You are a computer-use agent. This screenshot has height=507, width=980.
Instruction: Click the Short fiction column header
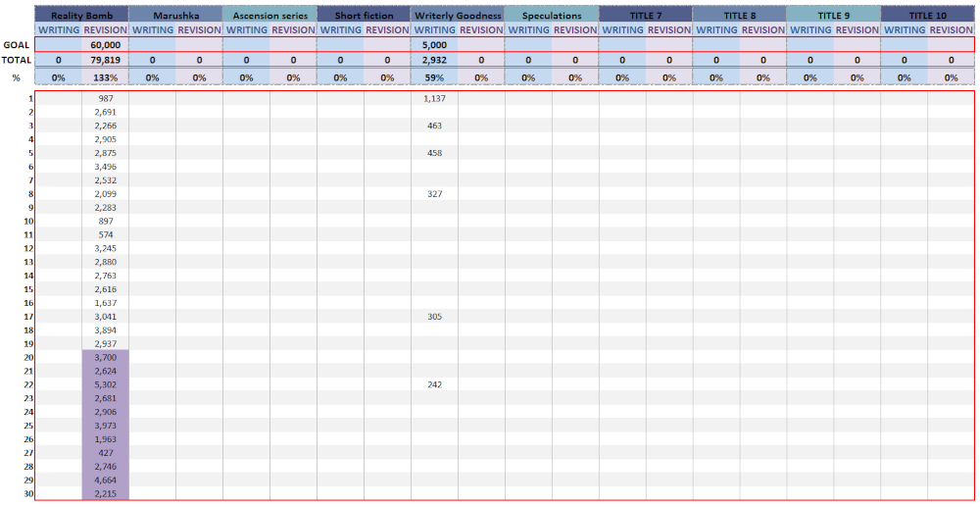click(x=364, y=16)
